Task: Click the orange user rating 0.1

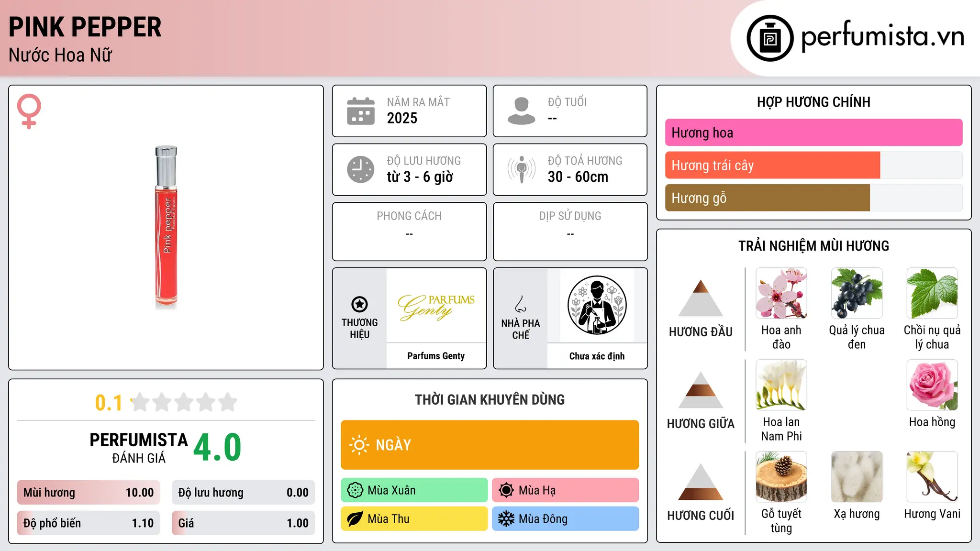Action: pyautogui.click(x=109, y=403)
